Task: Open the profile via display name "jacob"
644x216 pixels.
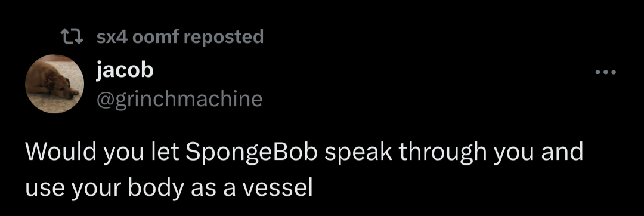Action: (x=125, y=70)
